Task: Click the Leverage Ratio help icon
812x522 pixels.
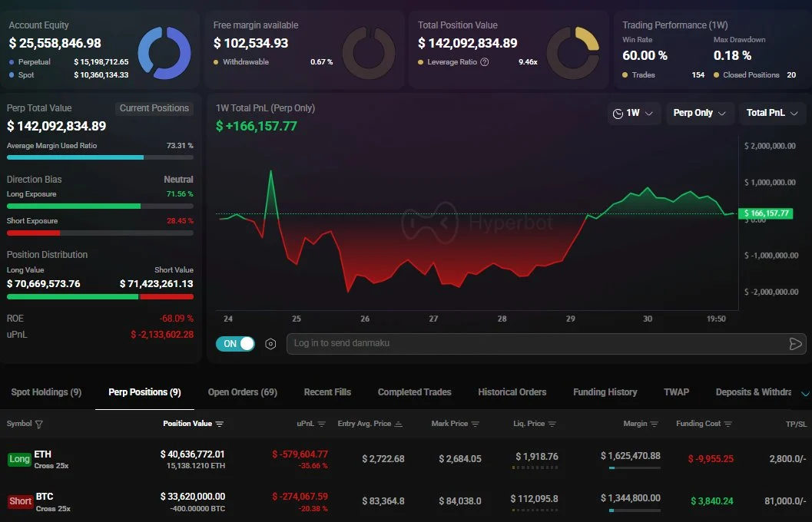Action: click(x=484, y=62)
